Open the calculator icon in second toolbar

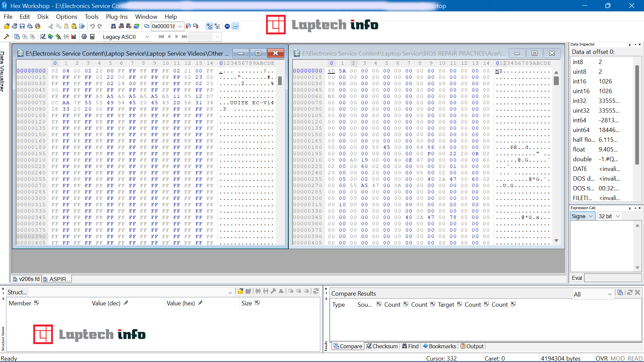[92, 37]
